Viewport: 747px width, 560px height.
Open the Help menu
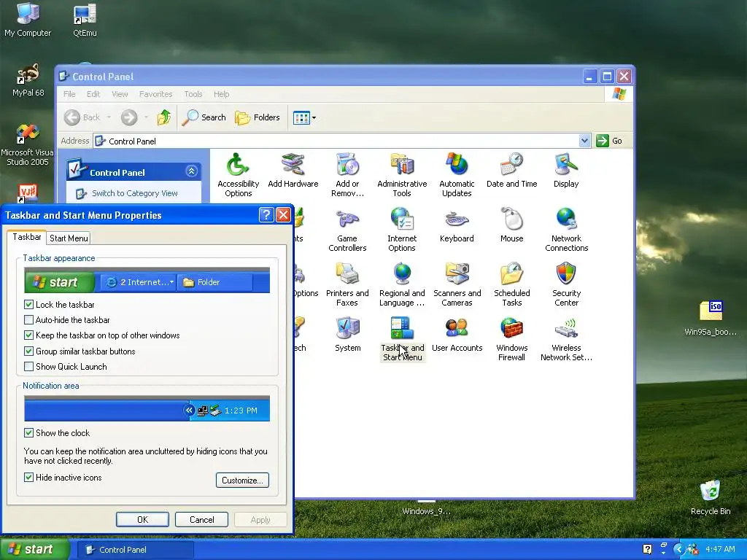pyautogui.click(x=221, y=94)
